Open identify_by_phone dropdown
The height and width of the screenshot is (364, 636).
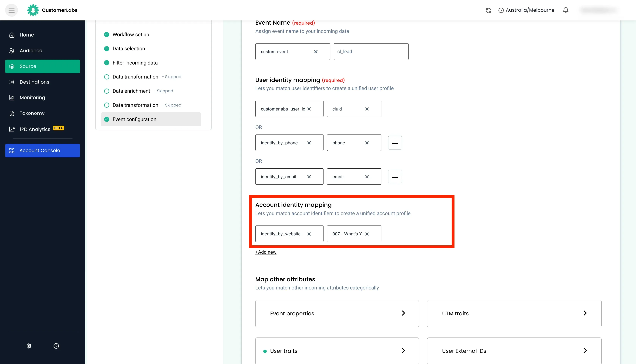(x=289, y=143)
